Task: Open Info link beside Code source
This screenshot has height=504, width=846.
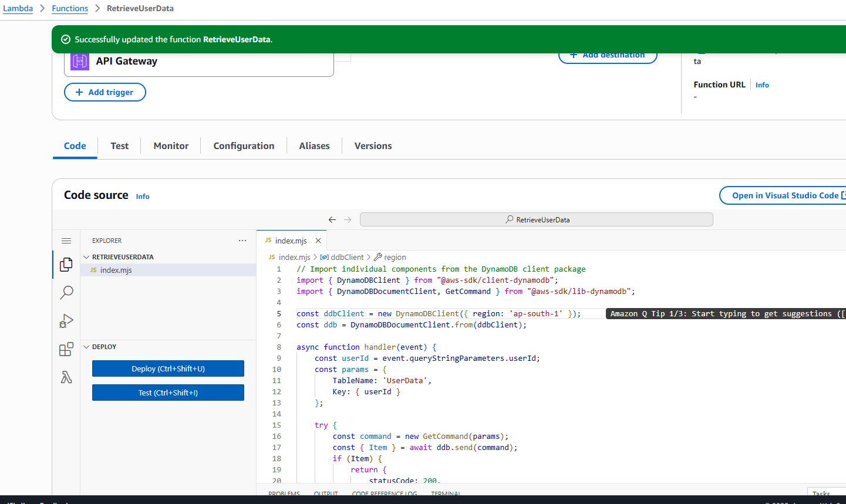Action: 143,197
